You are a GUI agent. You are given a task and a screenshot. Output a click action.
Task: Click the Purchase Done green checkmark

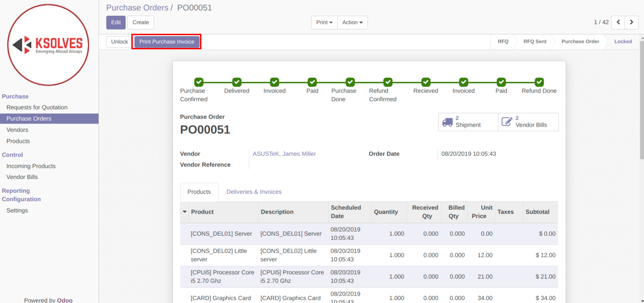350,82
